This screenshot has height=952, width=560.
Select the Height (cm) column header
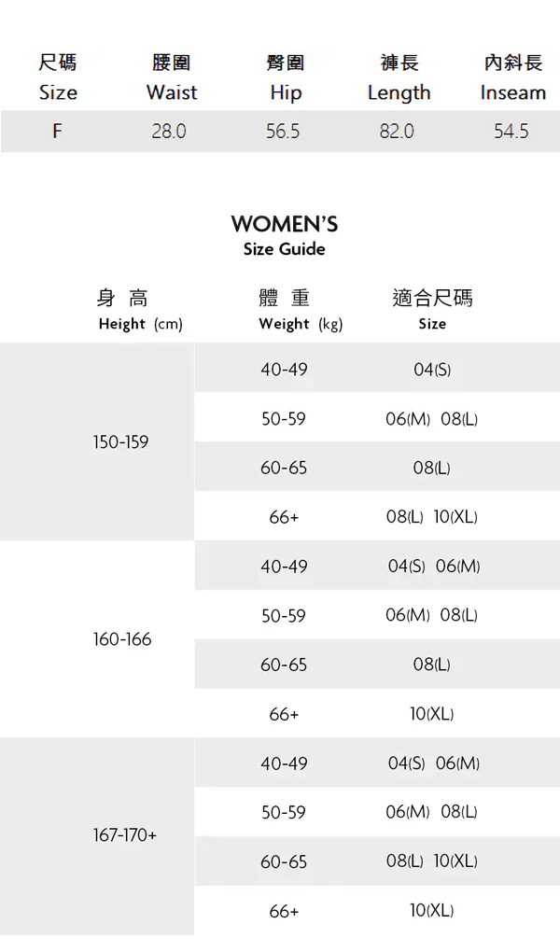(x=140, y=311)
